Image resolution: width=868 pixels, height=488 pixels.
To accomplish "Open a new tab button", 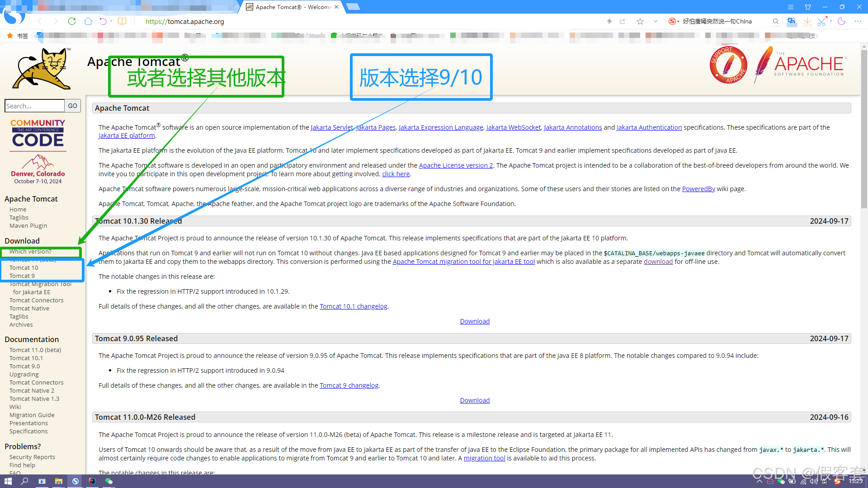I will pyautogui.click(x=353, y=7).
